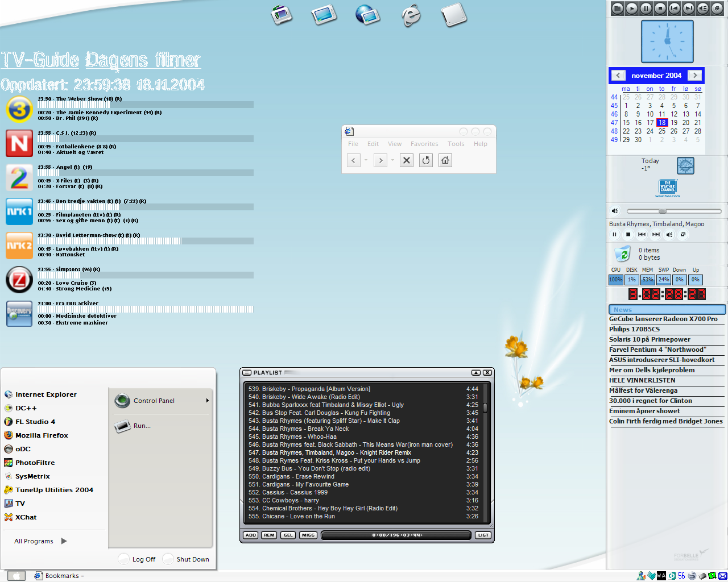Viewport: 728px width, 582px height.
Task: Click browser Back button
Action: pos(354,160)
